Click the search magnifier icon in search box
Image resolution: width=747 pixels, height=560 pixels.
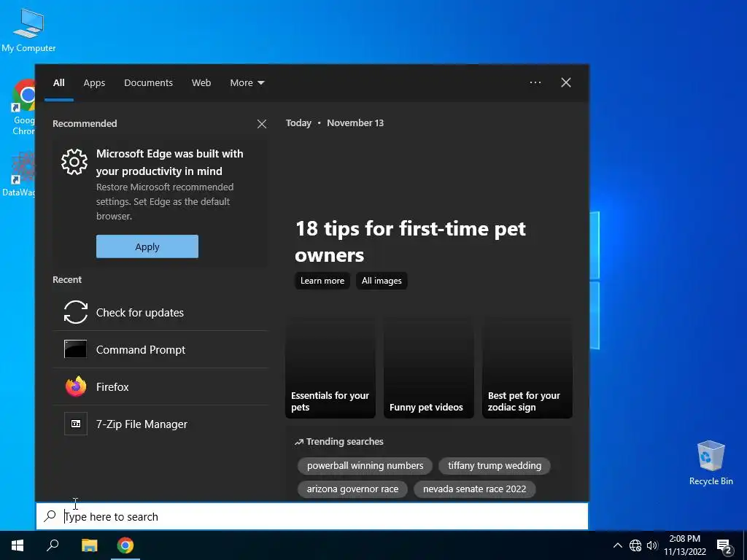pyautogui.click(x=50, y=516)
